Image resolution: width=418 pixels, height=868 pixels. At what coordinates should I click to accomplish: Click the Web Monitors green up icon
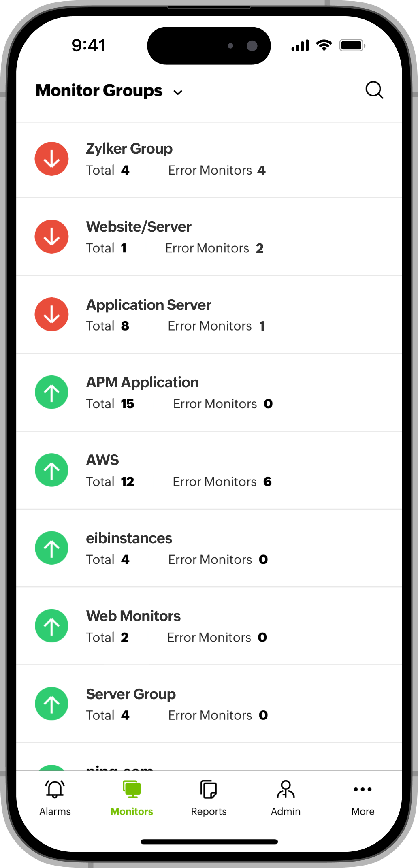point(51,625)
